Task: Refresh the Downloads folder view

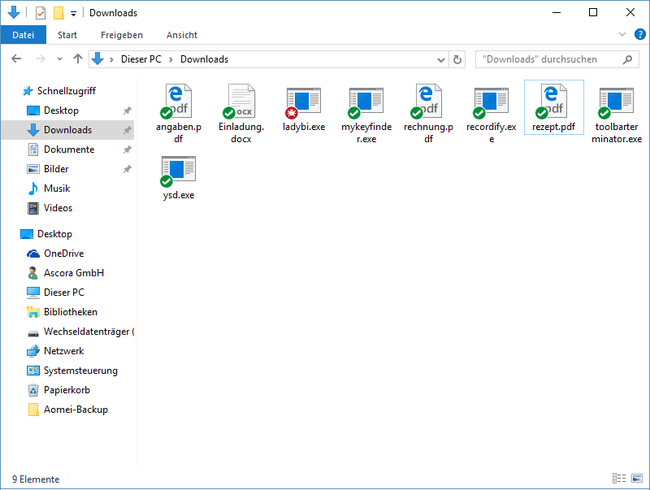Action: point(457,59)
